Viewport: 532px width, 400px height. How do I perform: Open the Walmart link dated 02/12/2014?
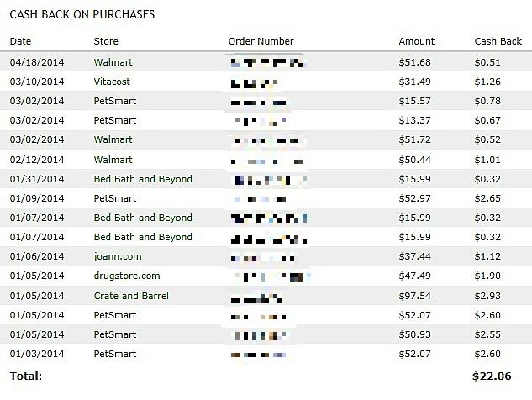[x=113, y=160]
